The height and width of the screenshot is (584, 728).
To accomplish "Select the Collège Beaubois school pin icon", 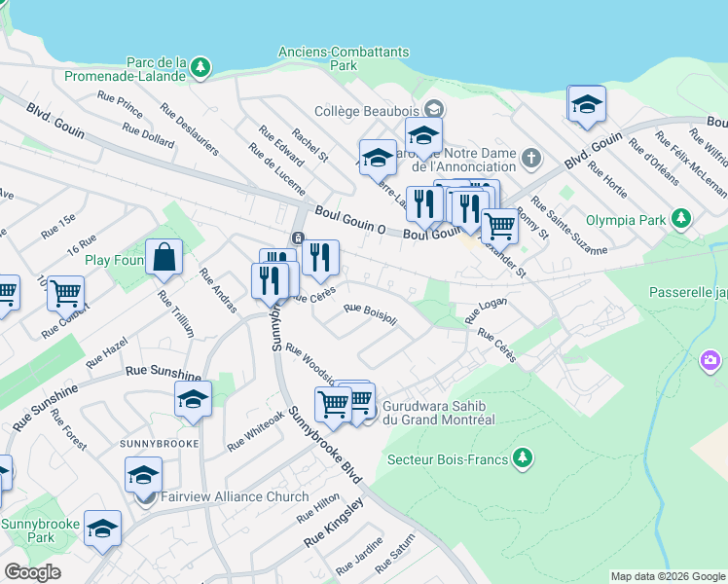I will coord(435,110).
